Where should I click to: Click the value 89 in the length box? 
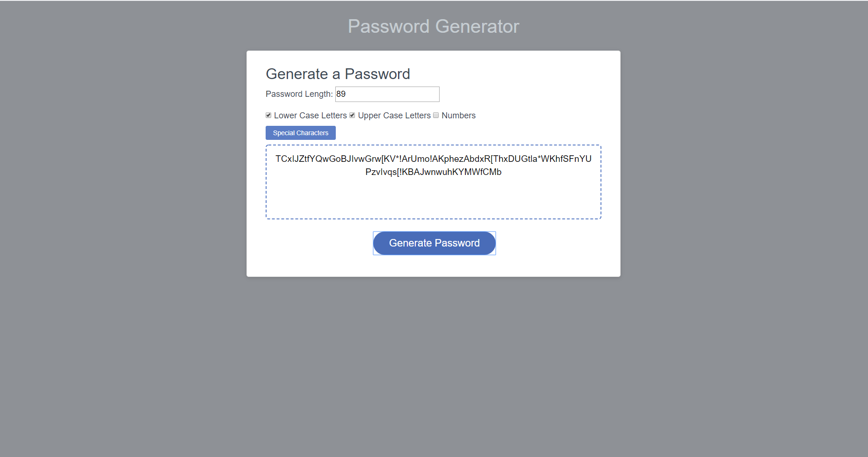pyautogui.click(x=341, y=94)
